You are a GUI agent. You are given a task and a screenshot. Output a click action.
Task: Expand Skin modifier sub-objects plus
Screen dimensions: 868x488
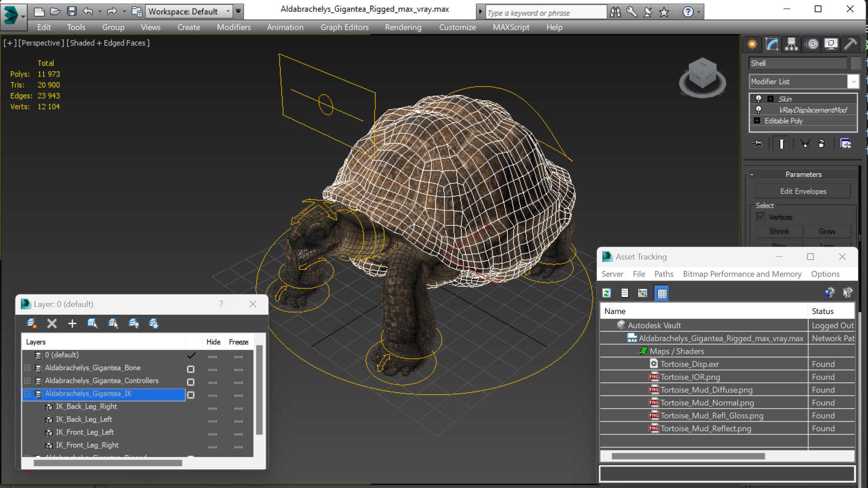click(770, 99)
